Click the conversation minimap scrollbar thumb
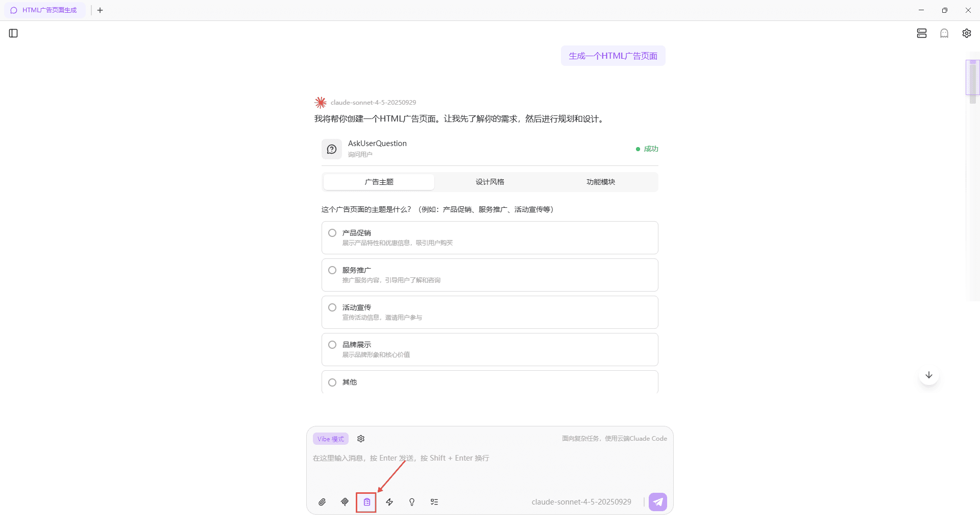The width and height of the screenshot is (980, 527). [x=973, y=78]
